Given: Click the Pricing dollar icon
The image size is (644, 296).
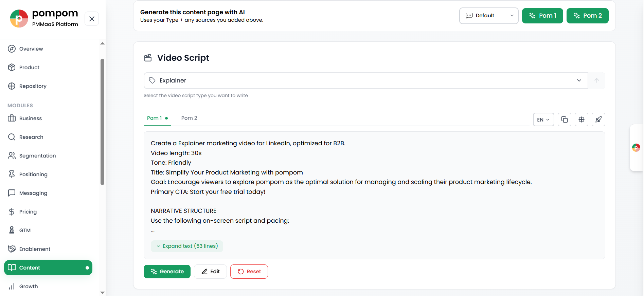Looking at the screenshot, I should [12, 211].
